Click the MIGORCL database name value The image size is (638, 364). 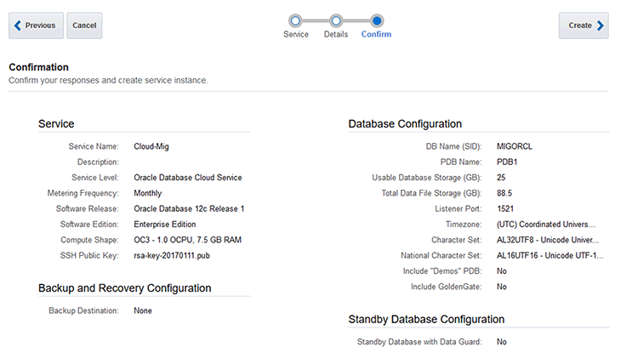514,146
